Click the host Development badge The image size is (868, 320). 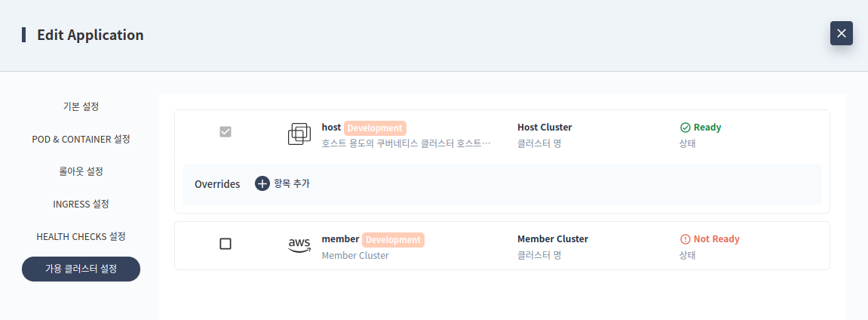coord(375,128)
